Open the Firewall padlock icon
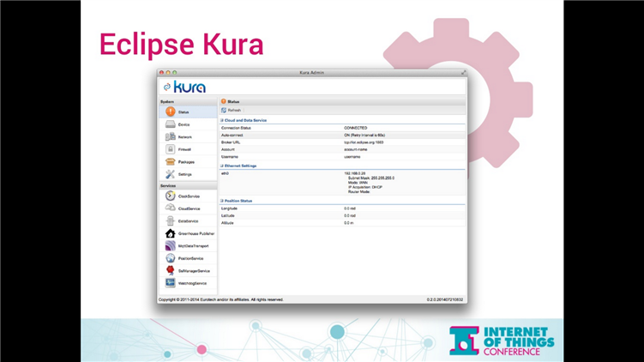 (x=171, y=149)
